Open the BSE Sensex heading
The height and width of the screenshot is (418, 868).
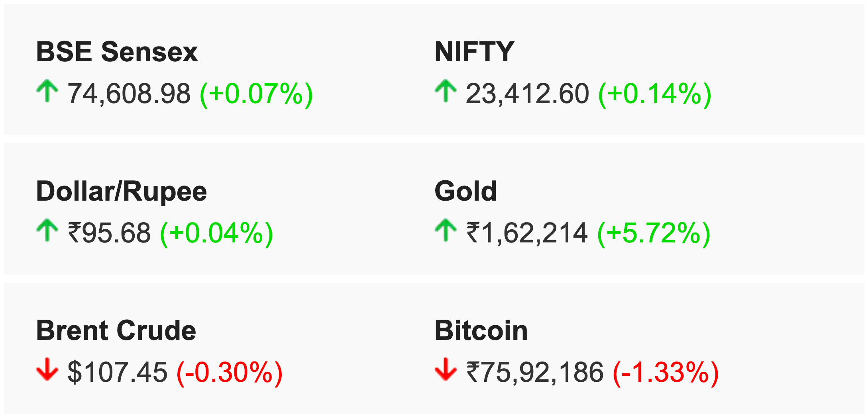pyautogui.click(x=117, y=52)
